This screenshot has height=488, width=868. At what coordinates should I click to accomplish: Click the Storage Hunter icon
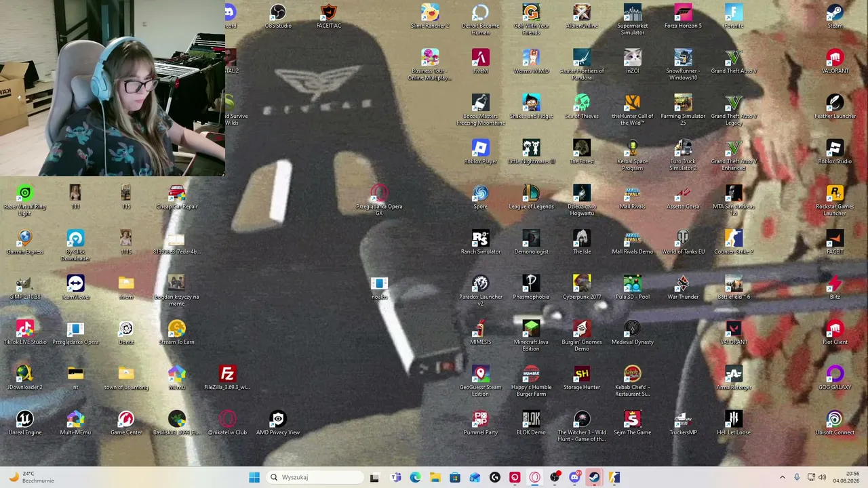tap(581, 378)
